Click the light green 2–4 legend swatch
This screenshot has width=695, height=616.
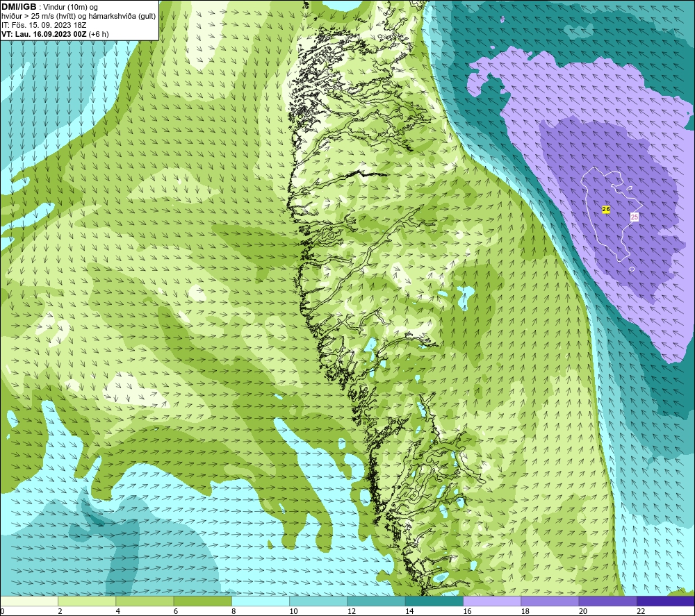(87, 601)
